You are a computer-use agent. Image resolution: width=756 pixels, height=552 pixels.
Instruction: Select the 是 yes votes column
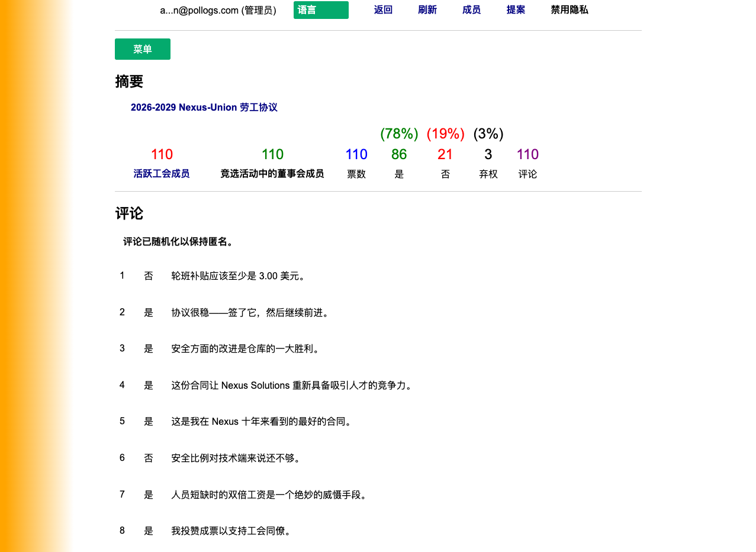(x=398, y=154)
